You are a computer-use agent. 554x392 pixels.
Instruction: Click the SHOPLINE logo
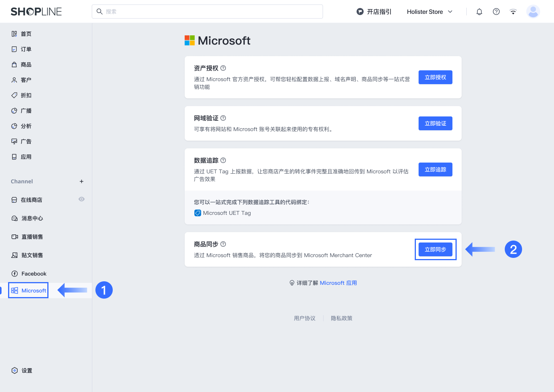point(36,12)
